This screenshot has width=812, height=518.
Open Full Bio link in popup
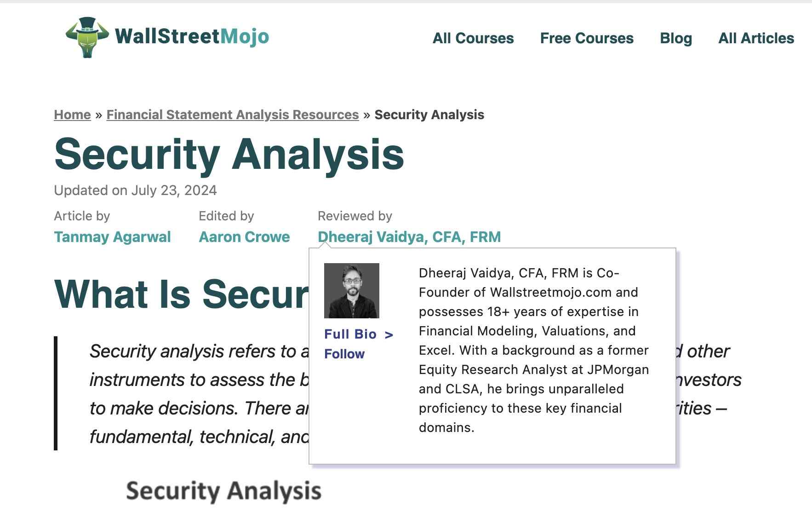click(350, 334)
